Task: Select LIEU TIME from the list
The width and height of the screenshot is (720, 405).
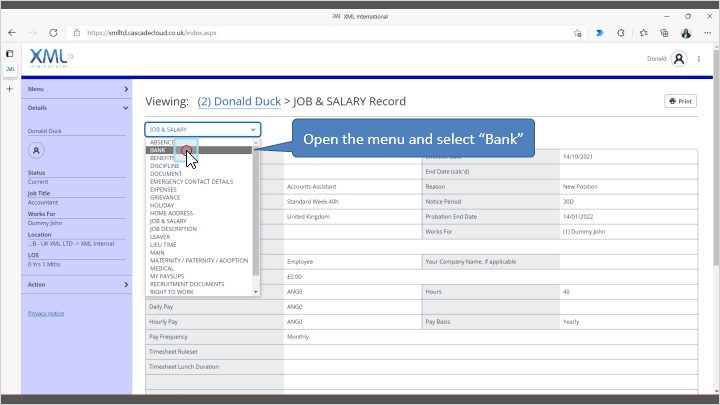Action: pos(199,245)
